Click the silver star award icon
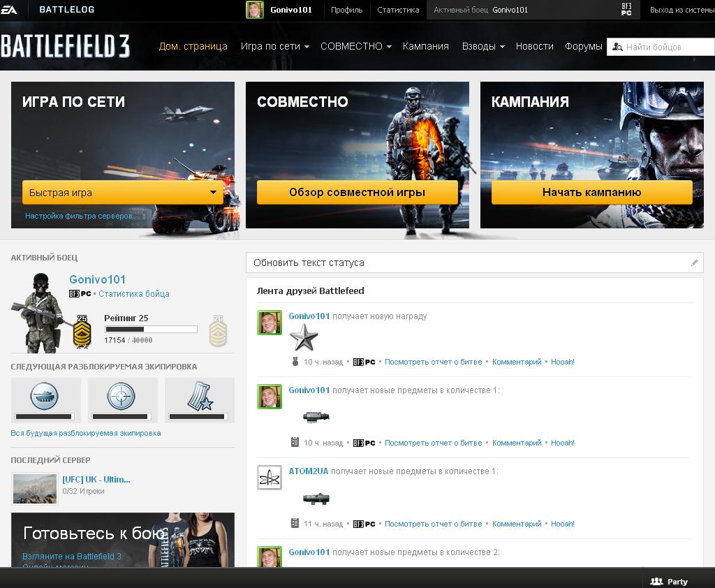Screen dimensions: 715x588 (304, 338)
